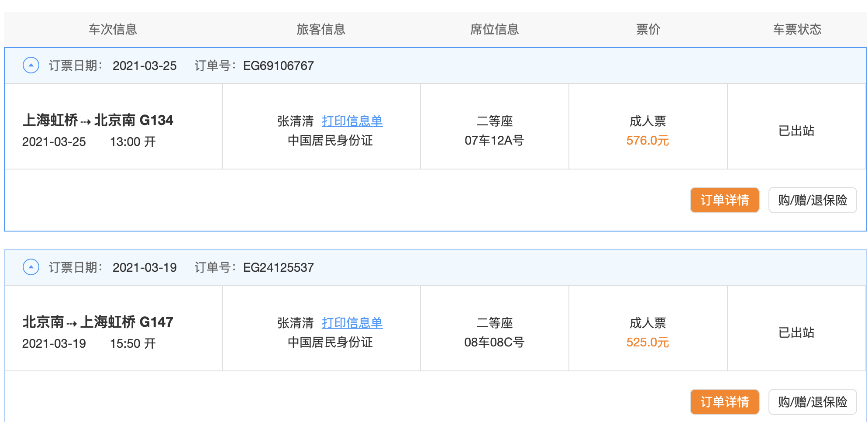Click the 旅客信息 column header
The width and height of the screenshot is (868, 422).
coord(321,29)
